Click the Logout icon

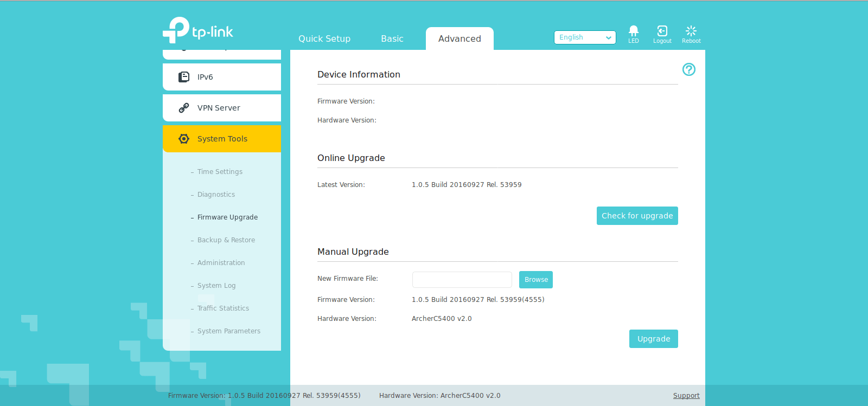662,30
